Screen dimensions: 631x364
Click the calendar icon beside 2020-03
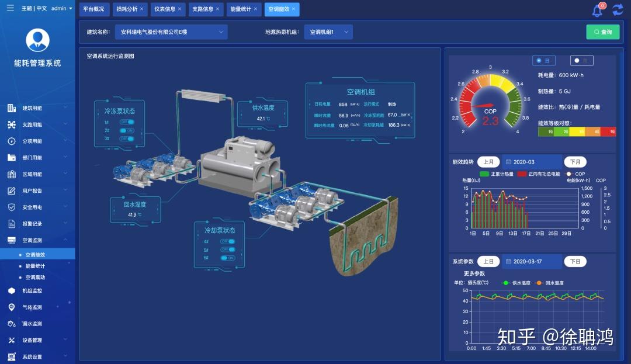pyautogui.click(x=508, y=162)
